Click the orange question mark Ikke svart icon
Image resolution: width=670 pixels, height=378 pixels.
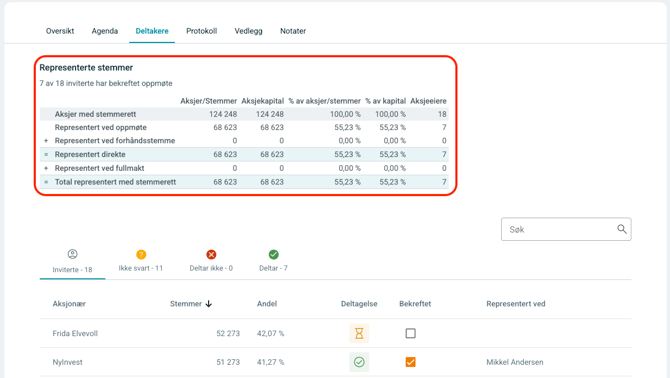141,255
